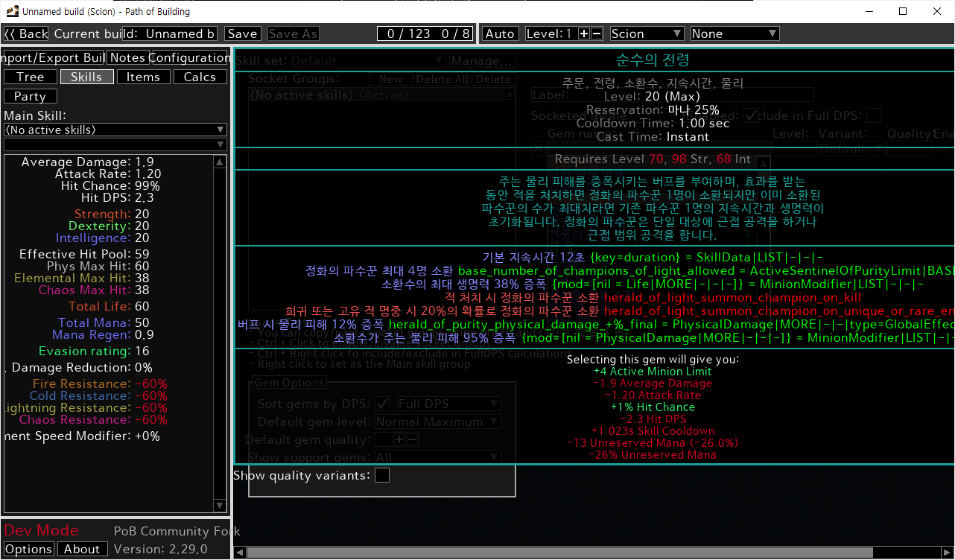Decrease default gem quality with minus
The image size is (955, 560).
tap(412, 439)
